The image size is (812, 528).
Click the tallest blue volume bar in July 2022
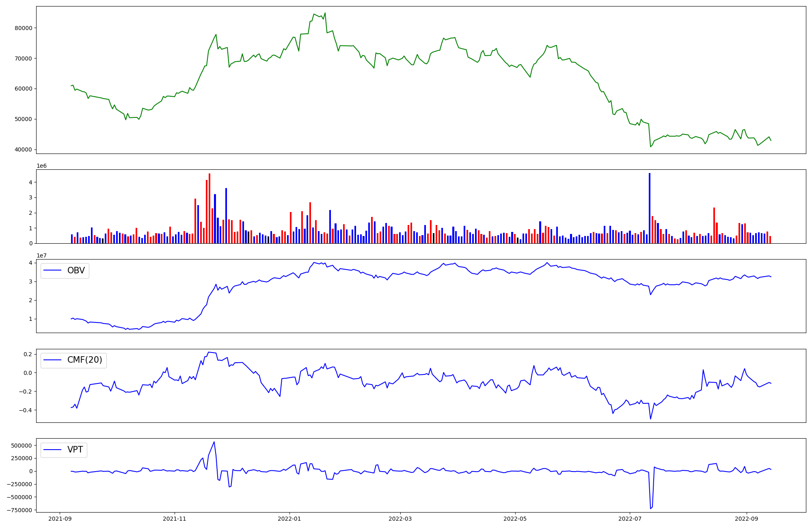coord(650,208)
